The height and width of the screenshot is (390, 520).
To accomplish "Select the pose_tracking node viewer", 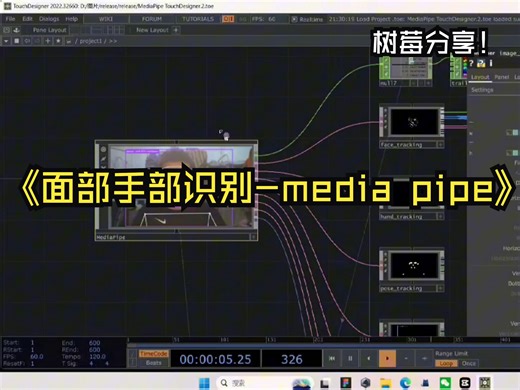I will tap(414, 266).
